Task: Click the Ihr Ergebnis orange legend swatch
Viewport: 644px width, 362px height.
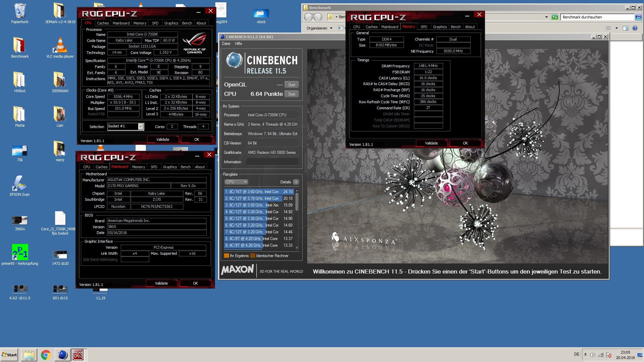Action: (226, 256)
